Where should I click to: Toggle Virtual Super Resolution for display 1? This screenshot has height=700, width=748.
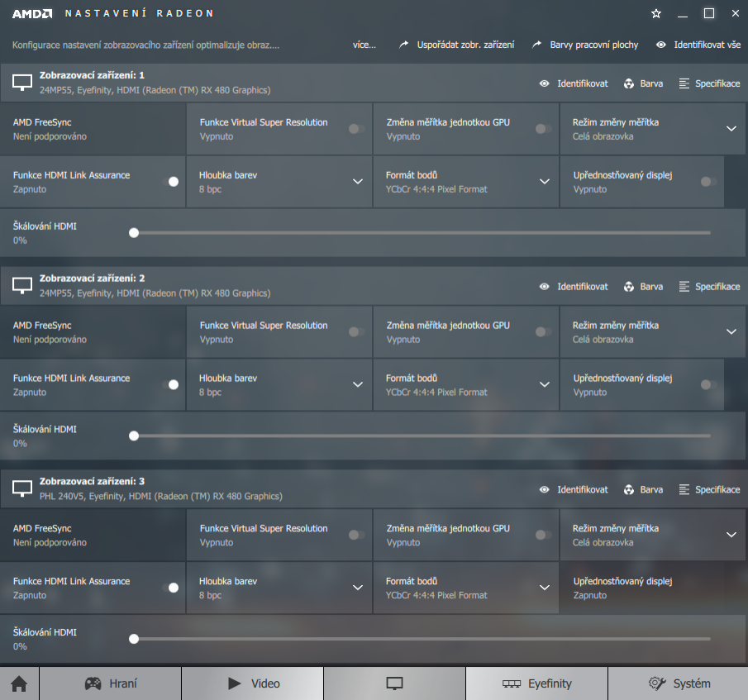point(356,129)
